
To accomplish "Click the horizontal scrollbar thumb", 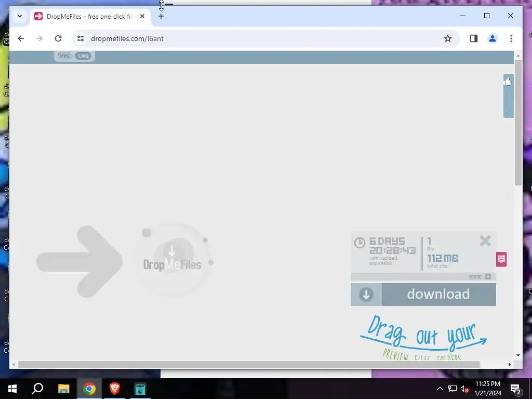I will click(x=249, y=364).
